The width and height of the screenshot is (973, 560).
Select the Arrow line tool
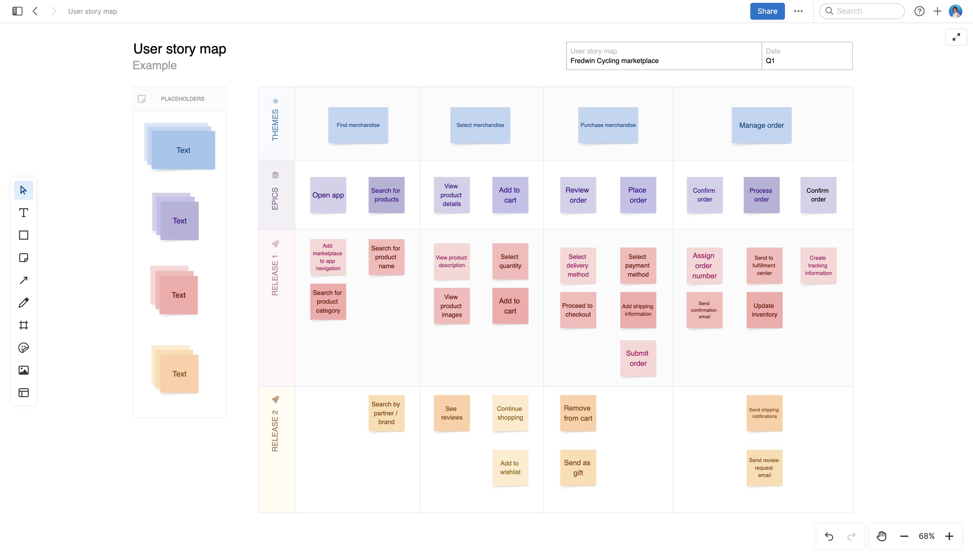tap(23, 280)
